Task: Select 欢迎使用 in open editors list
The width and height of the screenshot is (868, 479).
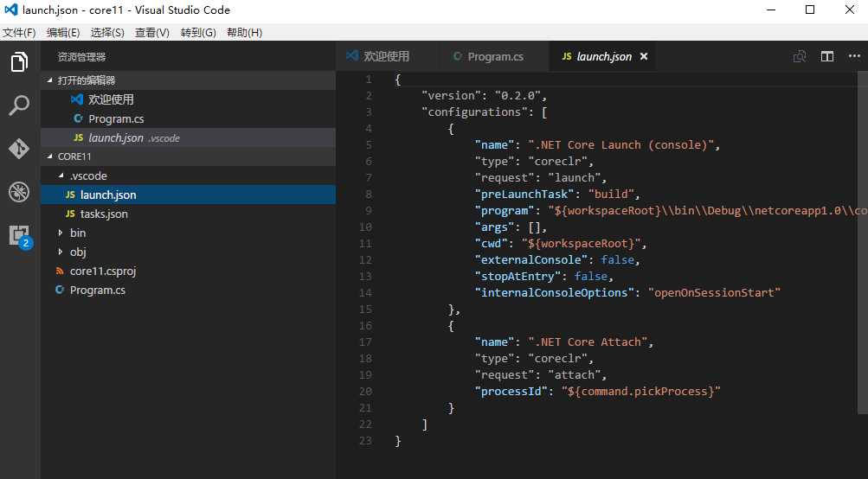Action: pyautogui.click(x=188, y=99)
